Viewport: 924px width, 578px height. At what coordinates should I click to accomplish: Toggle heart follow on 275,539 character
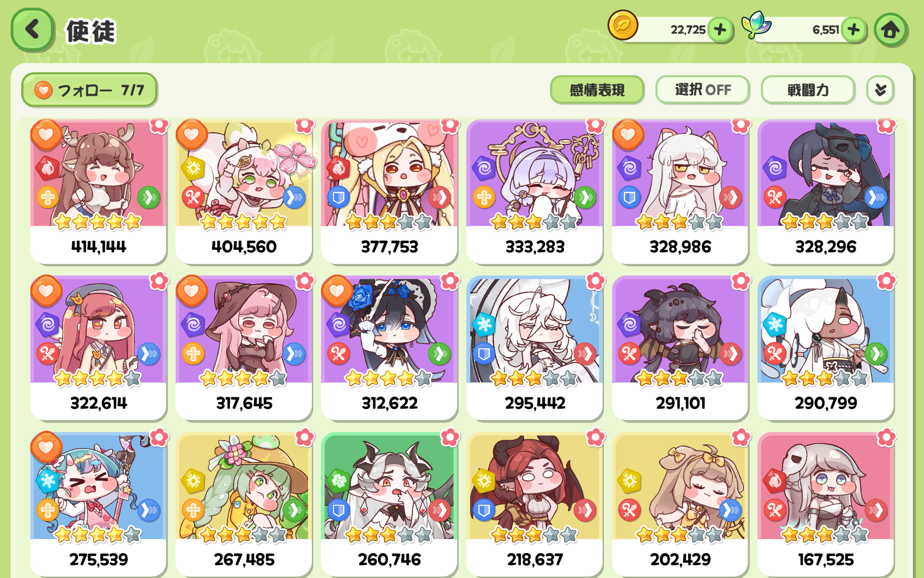click(x=46, y=447)
